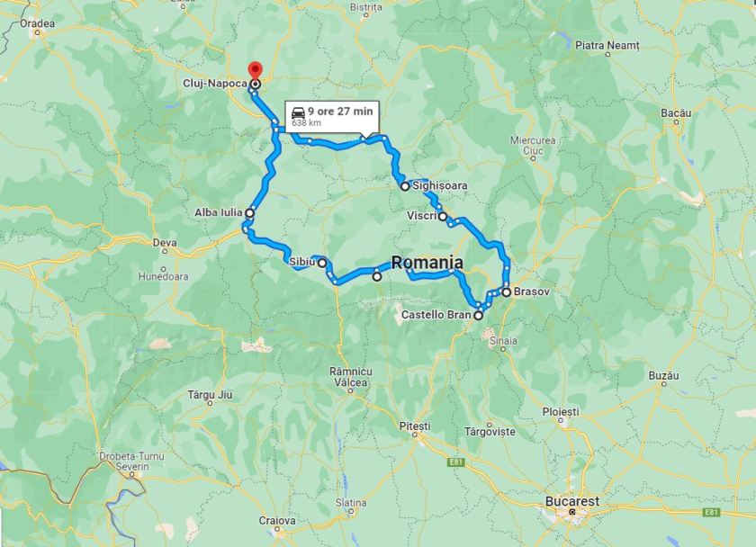Open the 9 ore 27 min route info box
Screen dimensions: 756x547
pyautogui.click(x=332, y=117)
